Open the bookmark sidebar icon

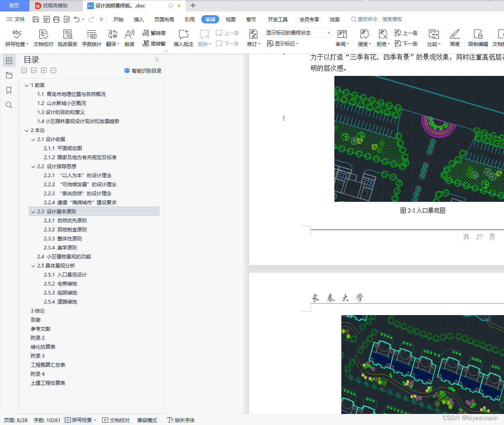9,90
